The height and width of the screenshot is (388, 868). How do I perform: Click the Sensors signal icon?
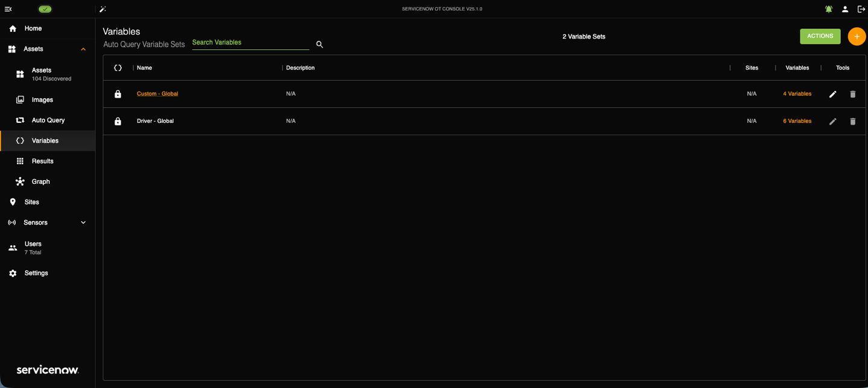click(x=12, y=223)
